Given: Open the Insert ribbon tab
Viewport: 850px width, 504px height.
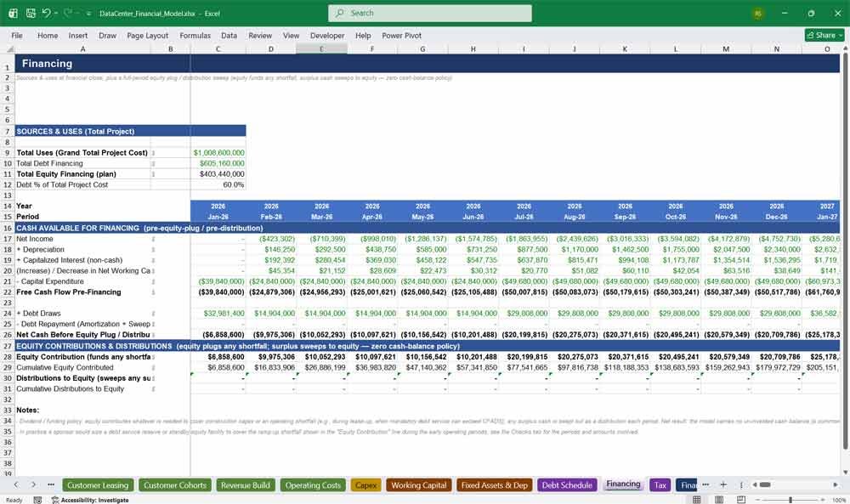Looking at the screenshot, I should pos(78,35).
